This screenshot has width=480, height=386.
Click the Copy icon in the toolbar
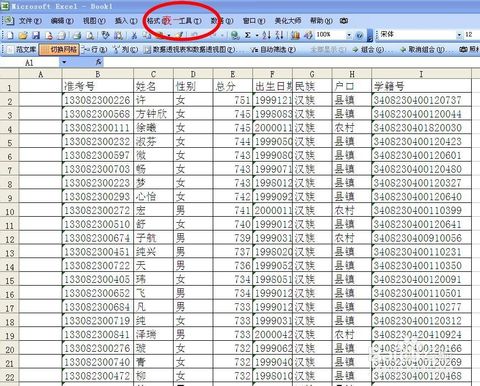146,35
